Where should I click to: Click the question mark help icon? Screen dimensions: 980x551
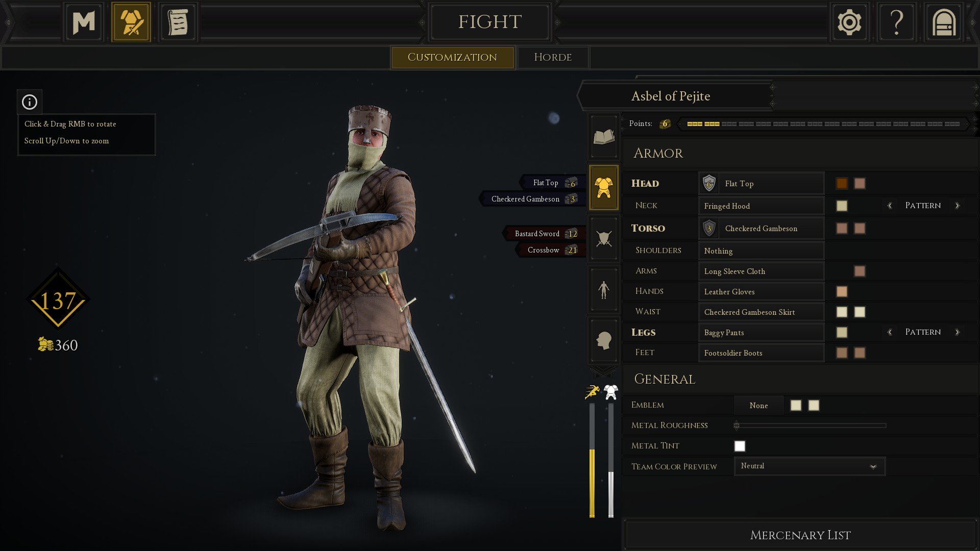(x=897, y=22)
